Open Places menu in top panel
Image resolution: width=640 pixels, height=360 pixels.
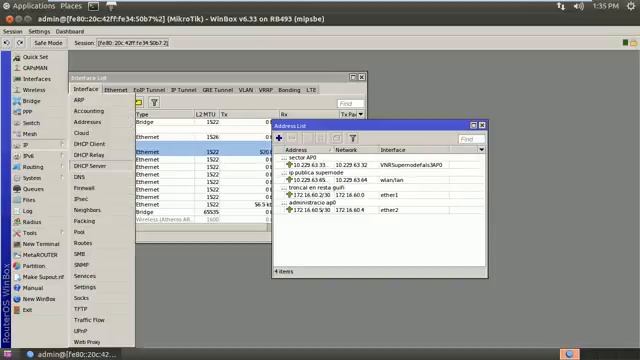click(71, 6)
